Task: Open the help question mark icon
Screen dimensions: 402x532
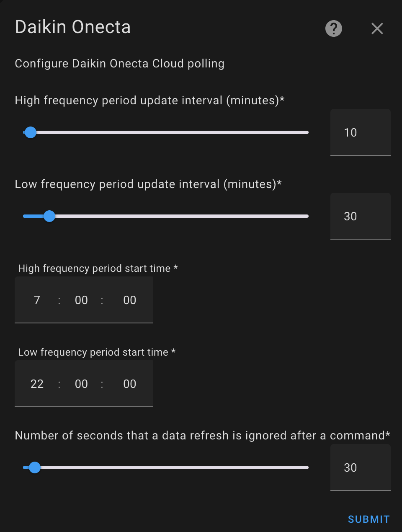Action: 334,28
